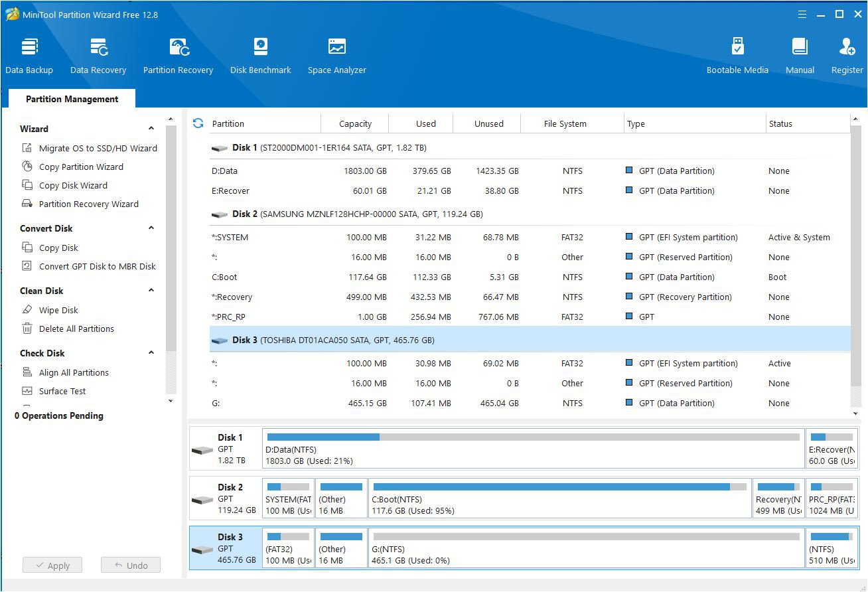This screenshot has width=868, height=592.
Task: Click Convert GPT Disk to MBR Disk link
Action: pyautogui.click(x=97, y=266)
